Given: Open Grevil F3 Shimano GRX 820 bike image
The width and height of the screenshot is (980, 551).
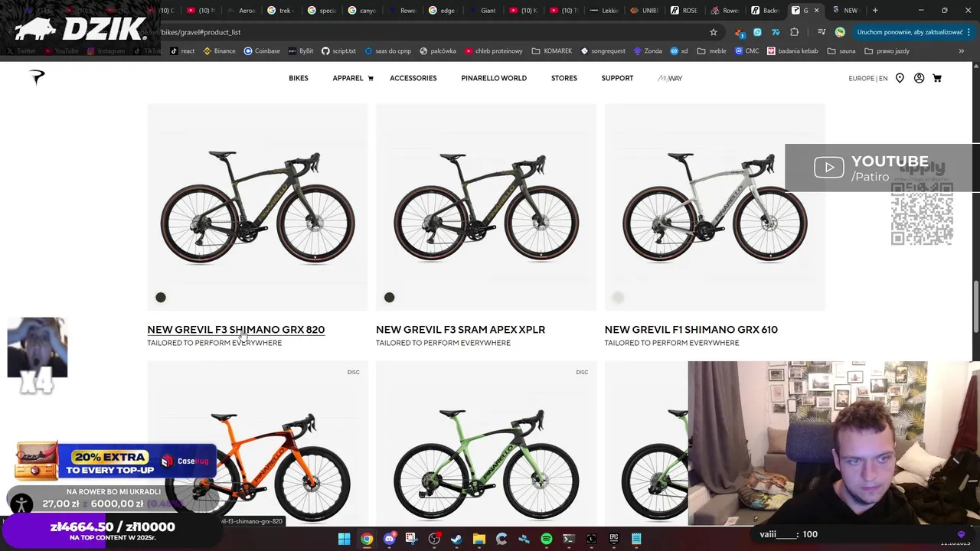Looking at the screenshot, I should (x=257, y=207).
